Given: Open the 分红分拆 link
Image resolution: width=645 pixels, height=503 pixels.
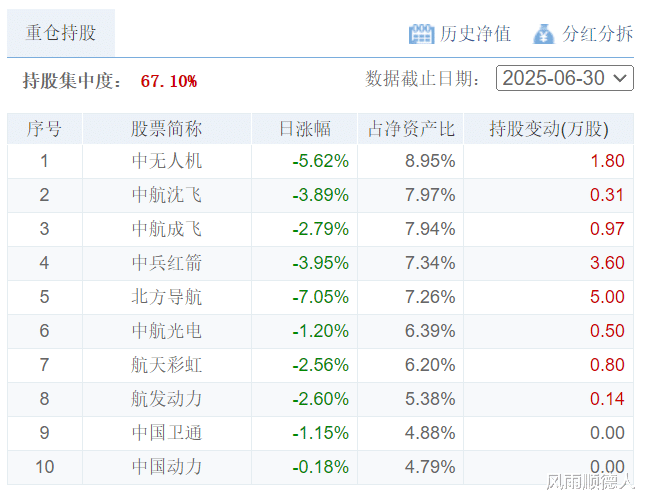Looking at the screenshot, I should (597, 34).
